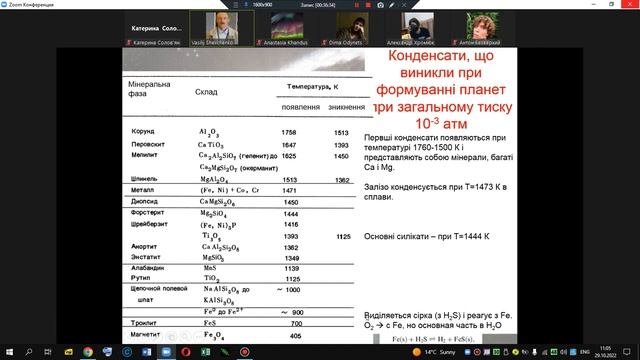Switch to Microsoft Word on taskbar
The image size is (640, 360).
(x=147, y=352)
